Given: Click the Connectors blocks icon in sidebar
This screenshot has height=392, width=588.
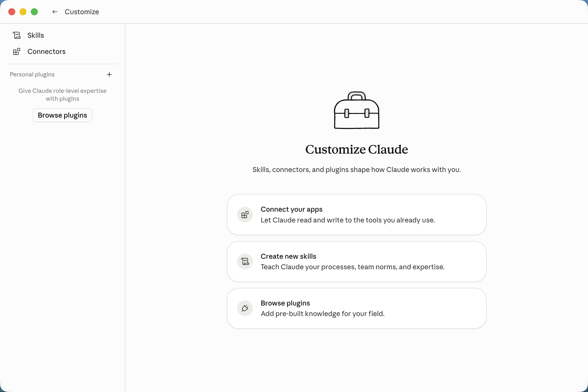Looking at the screenshot, I should tap(17, 51).
